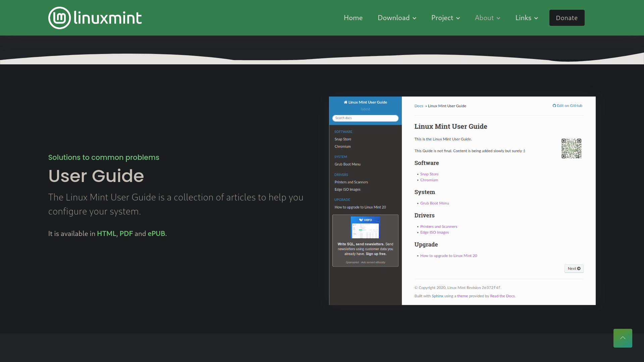Click the Linux Mint logo icon

click(59, 18)
